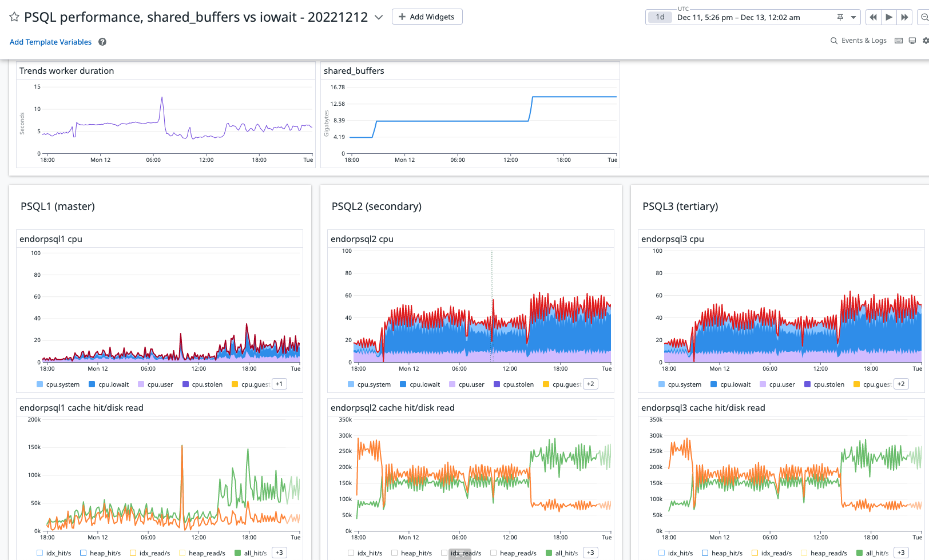The width and height of the screenshot is (929, 560).
Task: Step time range backward with rewind icon
Action: tap(873, 17)
